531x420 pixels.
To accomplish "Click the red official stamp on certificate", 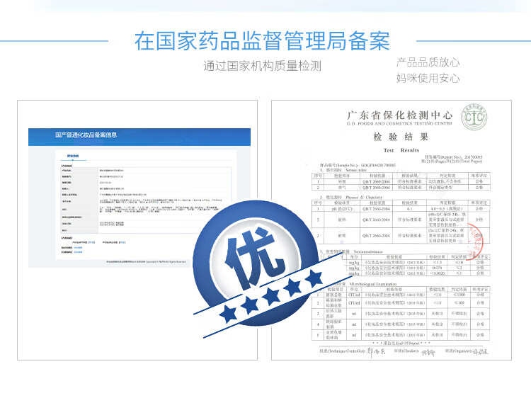I will click(x=475, y=240).
